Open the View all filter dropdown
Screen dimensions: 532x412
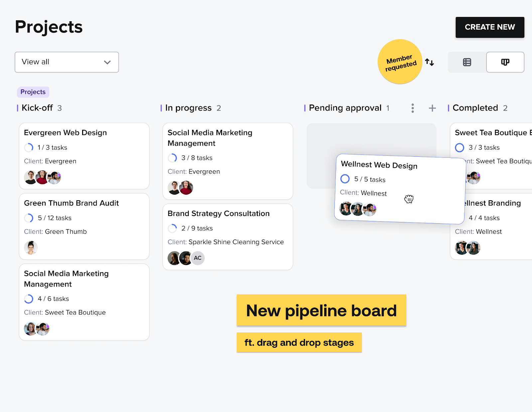(67, 62)
